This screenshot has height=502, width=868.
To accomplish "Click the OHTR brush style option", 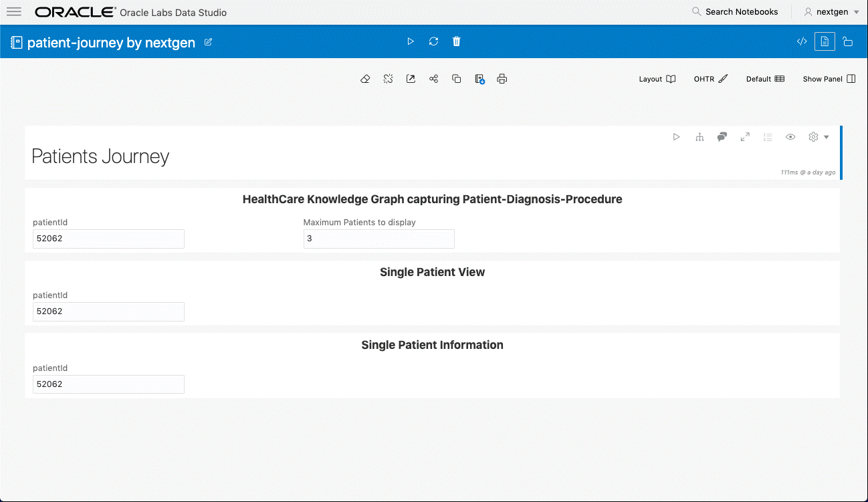I will [x=710, y=79].
